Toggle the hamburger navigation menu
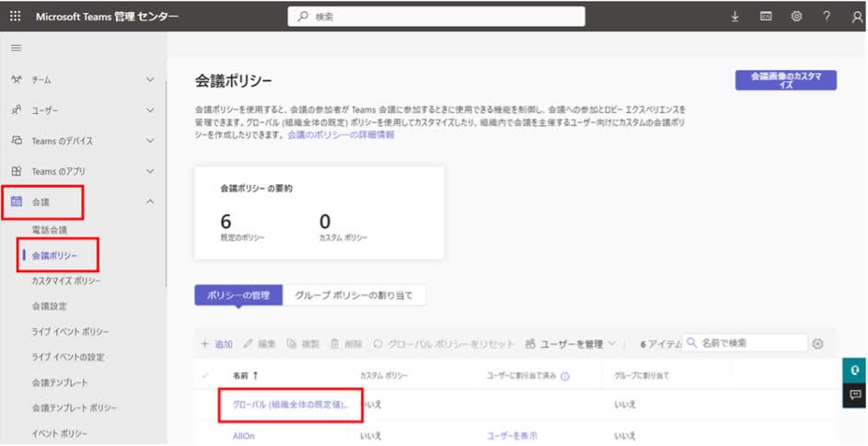Screen dimensions: 868x446 pyautogui.click(x=17, y=48)
